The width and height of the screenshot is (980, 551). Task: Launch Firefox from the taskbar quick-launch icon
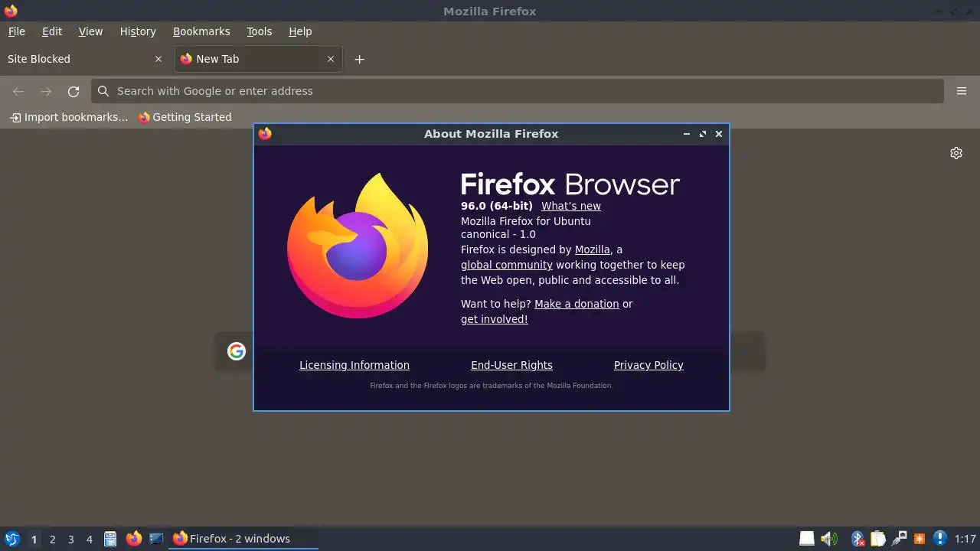click(x=134, y=539)
